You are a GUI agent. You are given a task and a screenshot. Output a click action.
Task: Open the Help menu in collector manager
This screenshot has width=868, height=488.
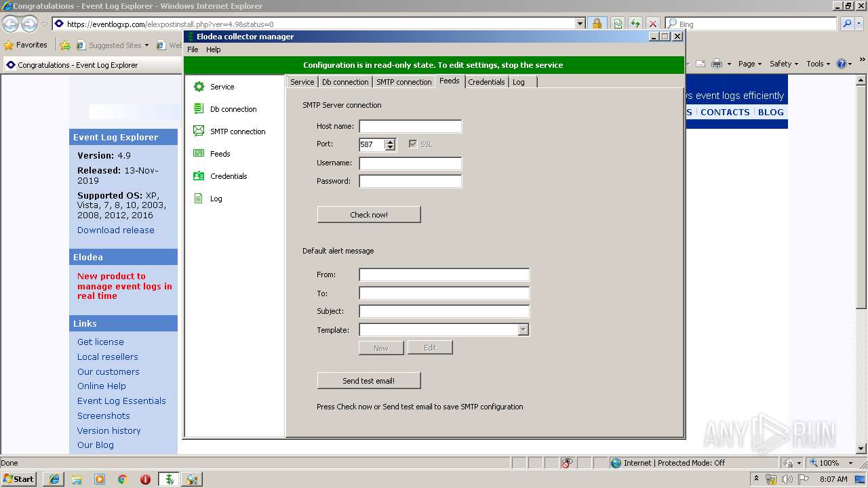tap(214, 49)
